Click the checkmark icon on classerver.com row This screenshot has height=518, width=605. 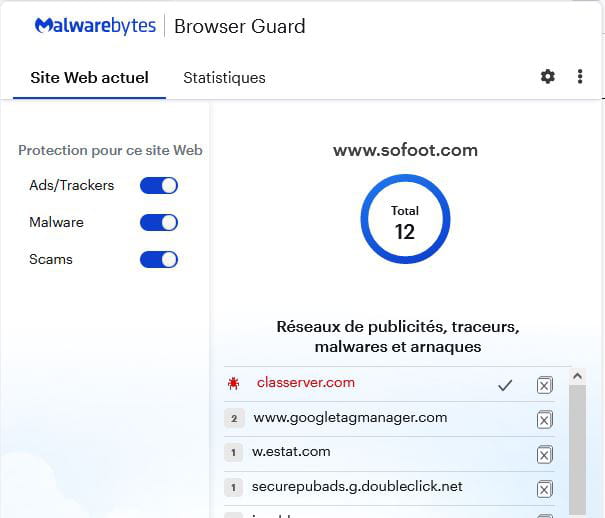505,385
